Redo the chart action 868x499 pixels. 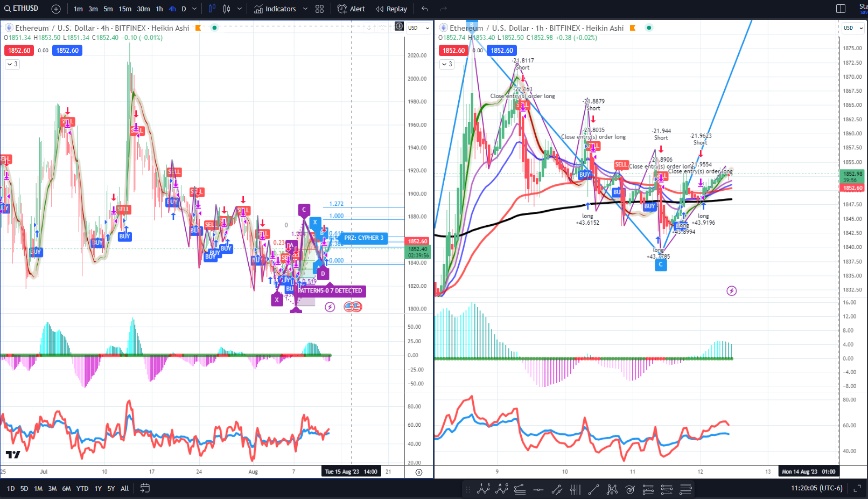pos(443,9)
